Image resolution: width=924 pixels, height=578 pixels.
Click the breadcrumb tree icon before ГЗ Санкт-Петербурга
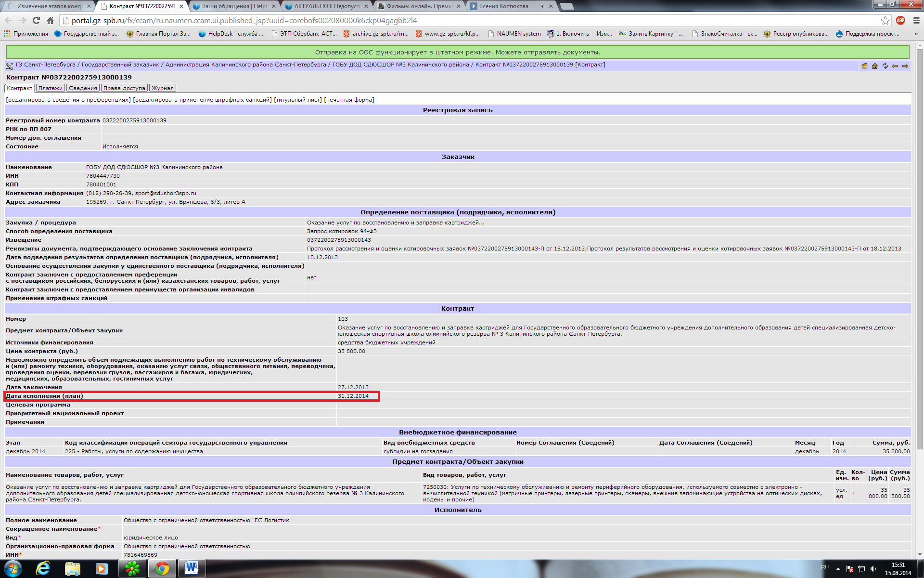click(x=10, y=66)
